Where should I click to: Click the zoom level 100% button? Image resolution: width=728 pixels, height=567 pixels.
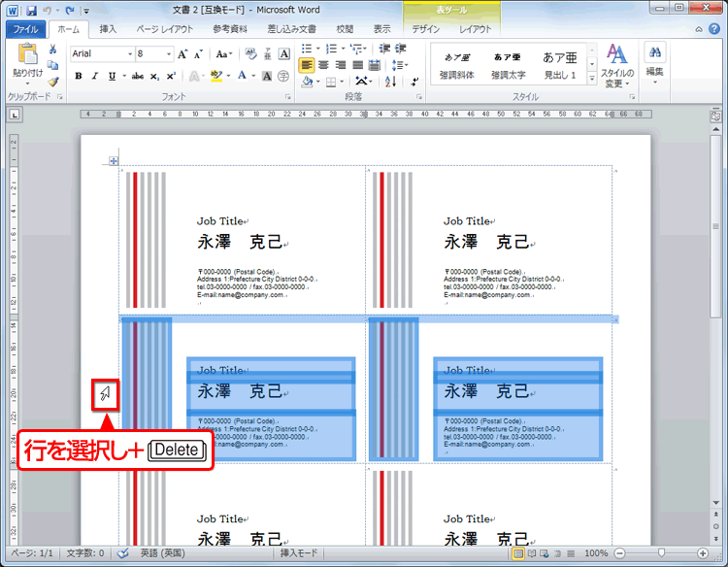pyautogui.click(x=596, y=553)
